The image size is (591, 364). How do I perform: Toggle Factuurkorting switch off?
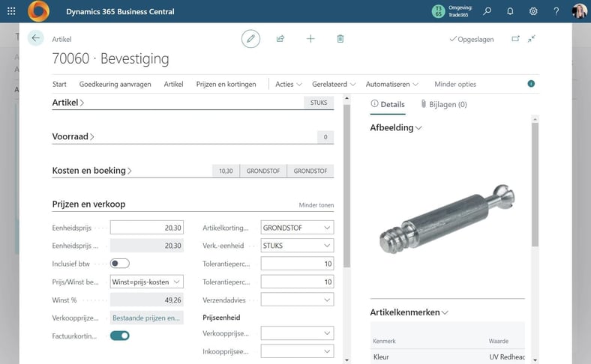(x=120, y=336)
